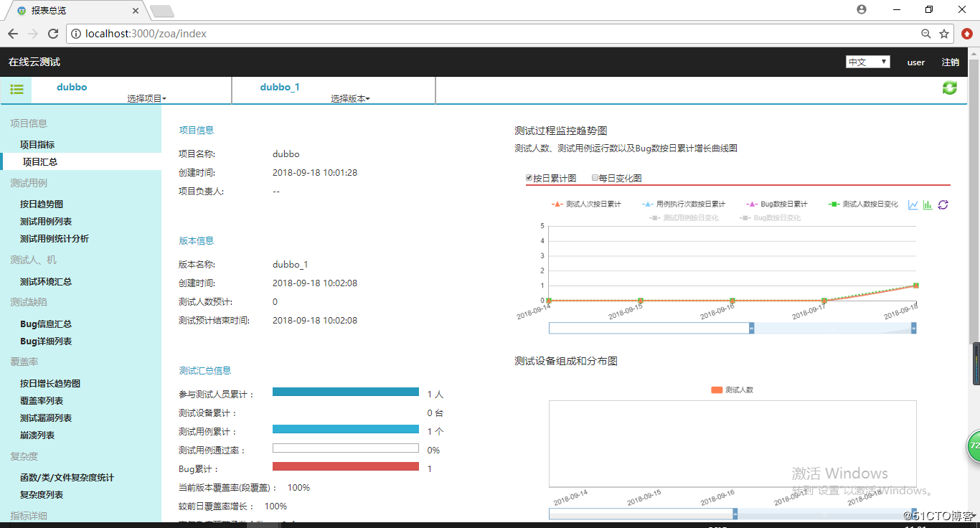Reload the browser page
Viewport: 980px width, 528px height.
coord(53,34)
